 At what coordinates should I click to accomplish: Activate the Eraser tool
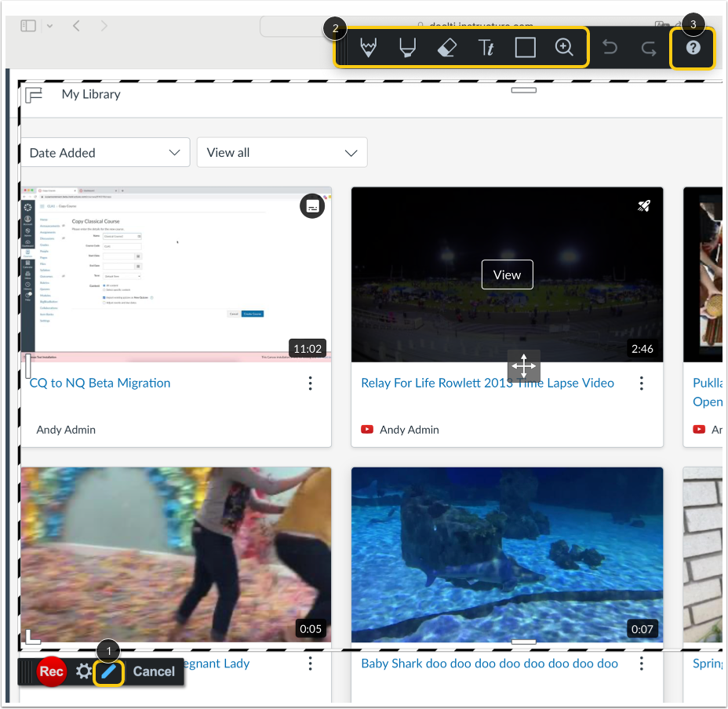coord(446,47)
